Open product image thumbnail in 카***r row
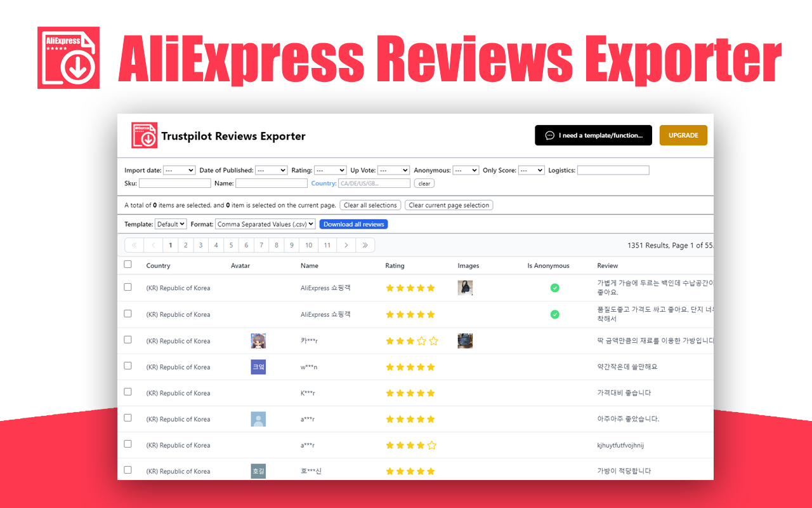The width and height of the screenshot is (812, 508). [x=465, y=341]
